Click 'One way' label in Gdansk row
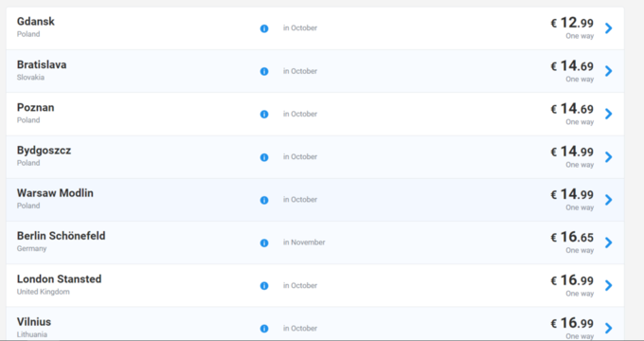The image size is (644, 341). coord(580,36)
